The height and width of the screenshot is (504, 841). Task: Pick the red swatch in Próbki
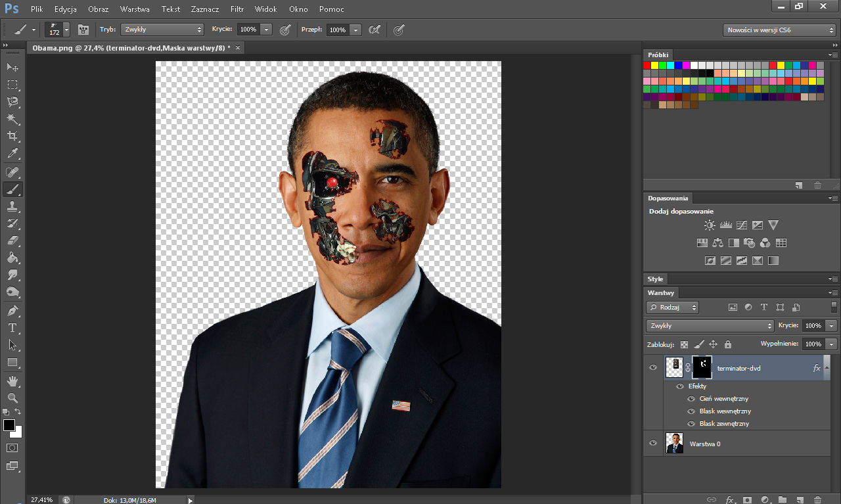point(647,65)
